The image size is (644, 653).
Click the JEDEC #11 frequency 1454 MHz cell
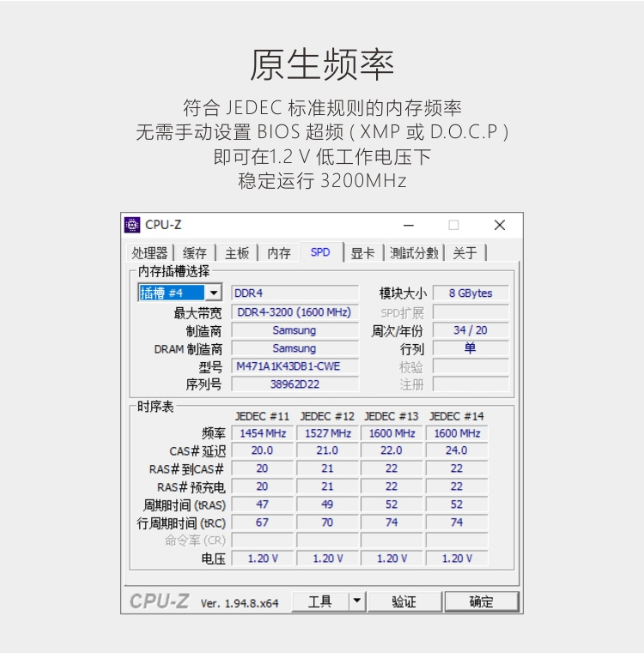(x=262, y=433)
